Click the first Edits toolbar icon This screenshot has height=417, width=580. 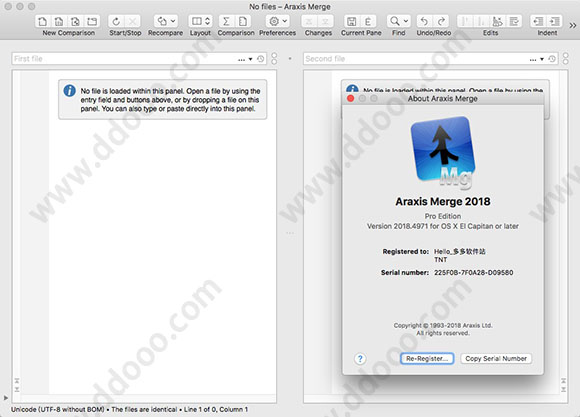tap(465, 21)
